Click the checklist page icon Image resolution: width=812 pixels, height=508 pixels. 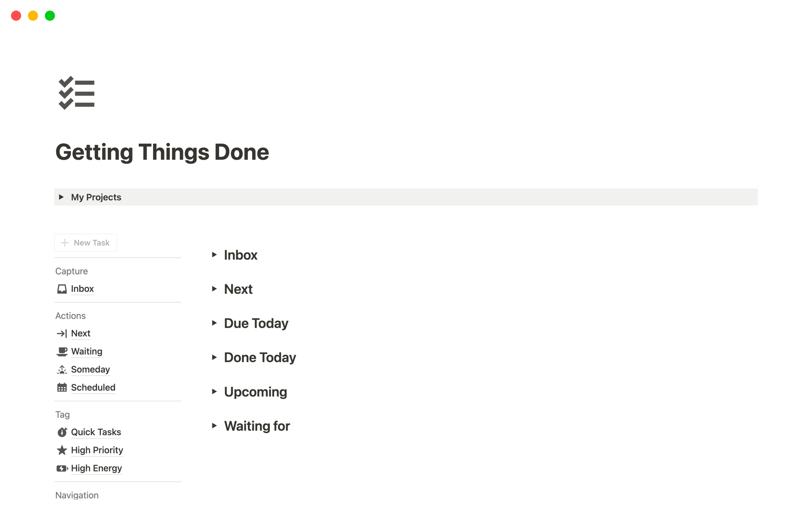tap(77, 93)
